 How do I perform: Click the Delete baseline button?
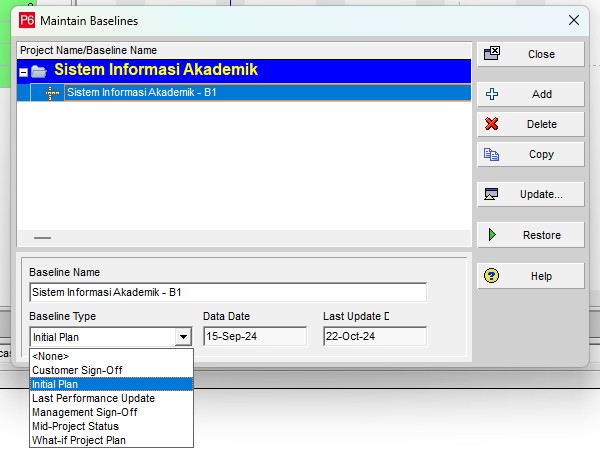(x=530, y=124)
